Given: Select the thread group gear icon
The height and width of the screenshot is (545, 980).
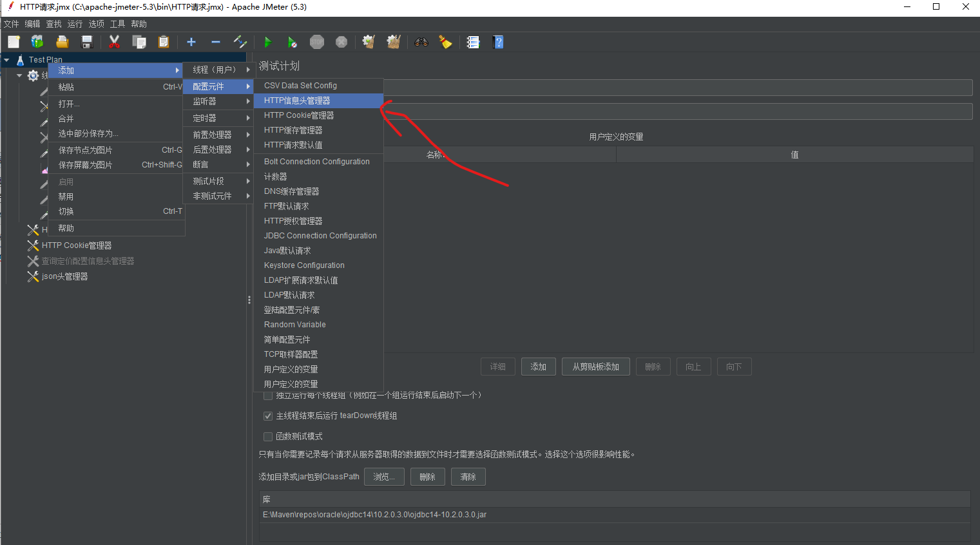Looking at the screenshot, I should click(x=33, y=75).
